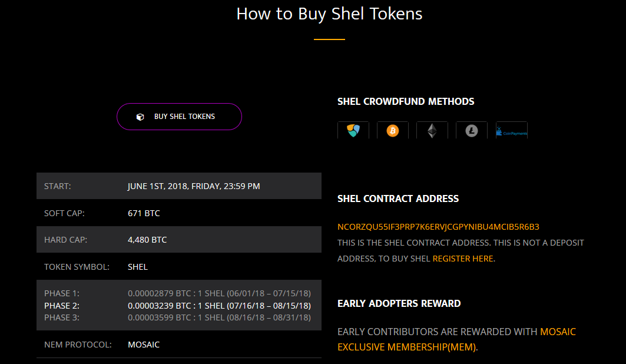Click the Phase 1 pricing row
626x364 pixels.
(177, 293)
